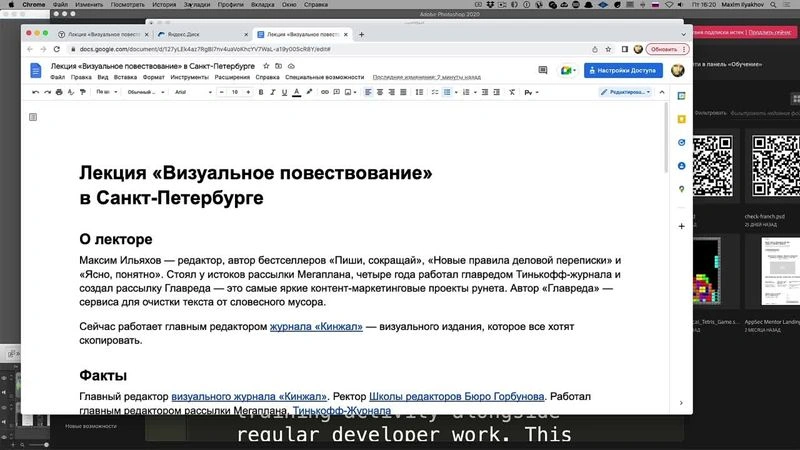
Task: Open the Правка menu in Docs
Action: point(81,78)
